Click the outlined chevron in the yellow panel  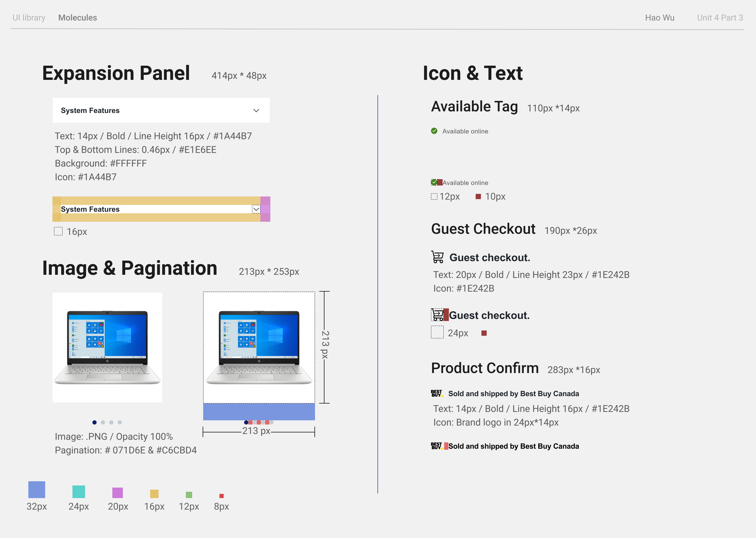pos(256,209)
